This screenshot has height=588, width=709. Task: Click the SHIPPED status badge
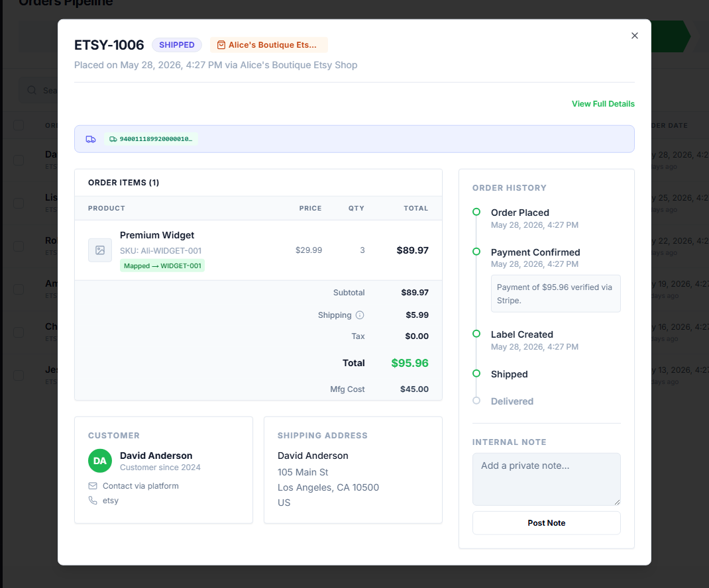pos(177,45)
